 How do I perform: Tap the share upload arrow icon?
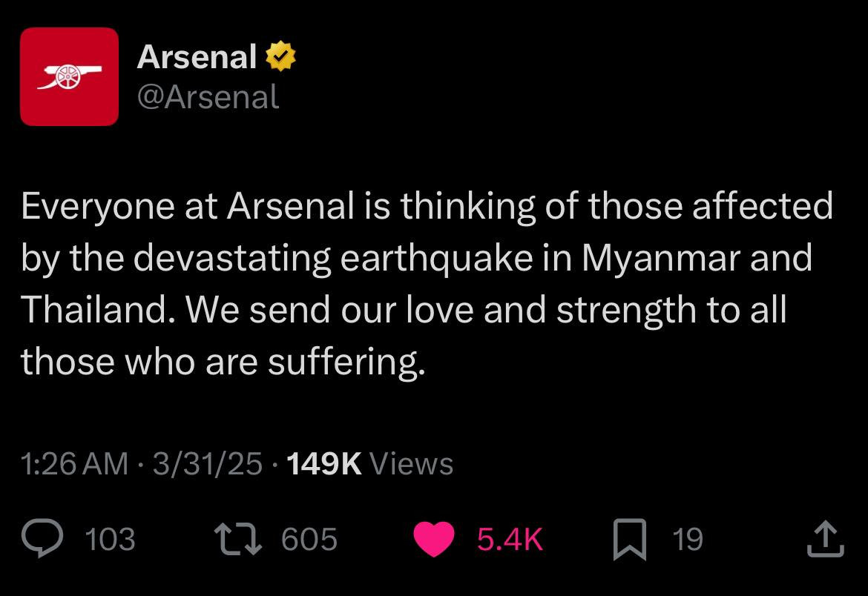tap(825, 539)
